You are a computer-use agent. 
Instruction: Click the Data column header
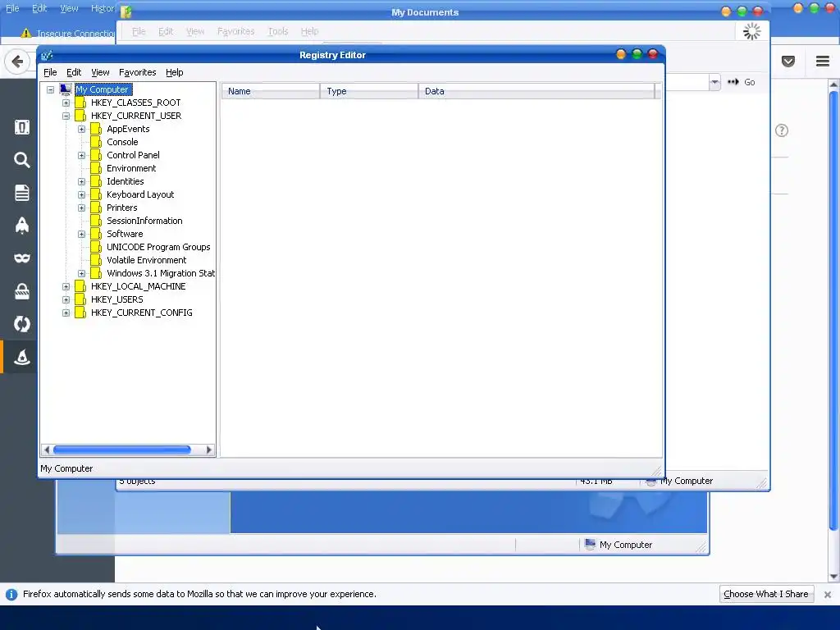[x=536, y=91]
